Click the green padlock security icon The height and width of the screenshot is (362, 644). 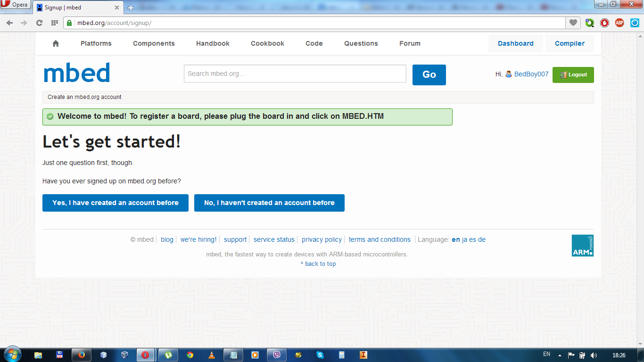pos(69,23)
